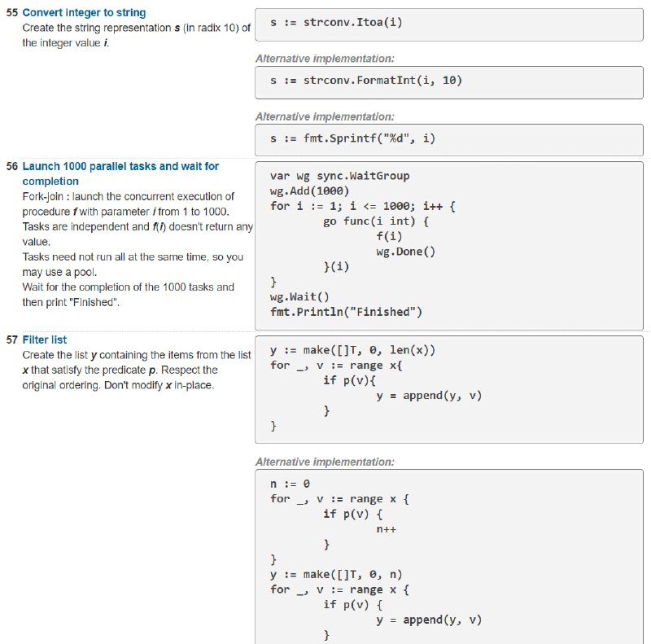Click item number 55 label
Viewport: 651px width, 644px height.
(12, 12)
